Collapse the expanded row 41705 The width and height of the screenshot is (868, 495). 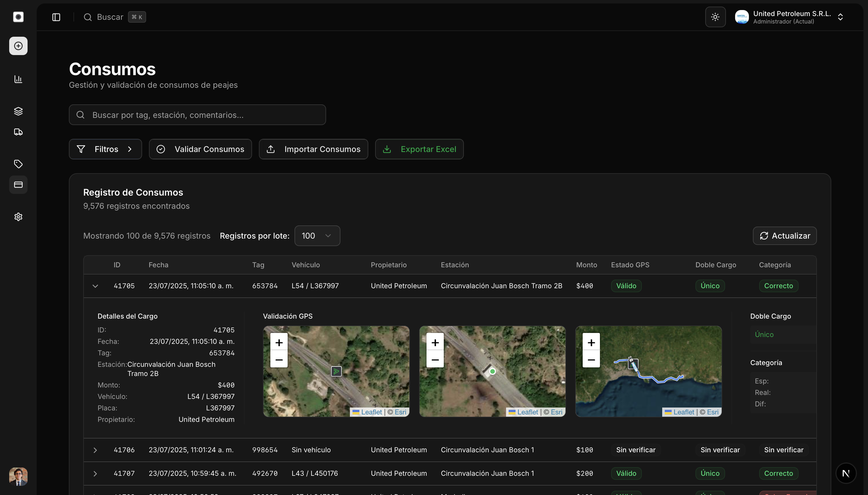point(95,286)
